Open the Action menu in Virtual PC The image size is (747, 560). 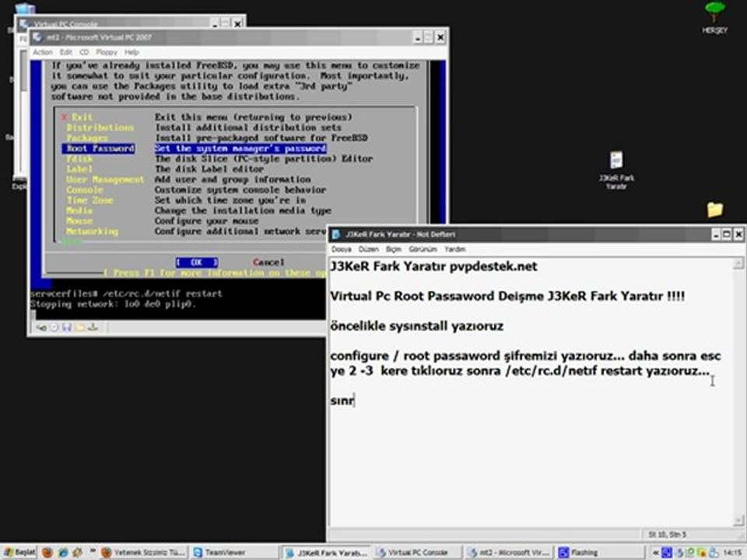tap(42, 52)
